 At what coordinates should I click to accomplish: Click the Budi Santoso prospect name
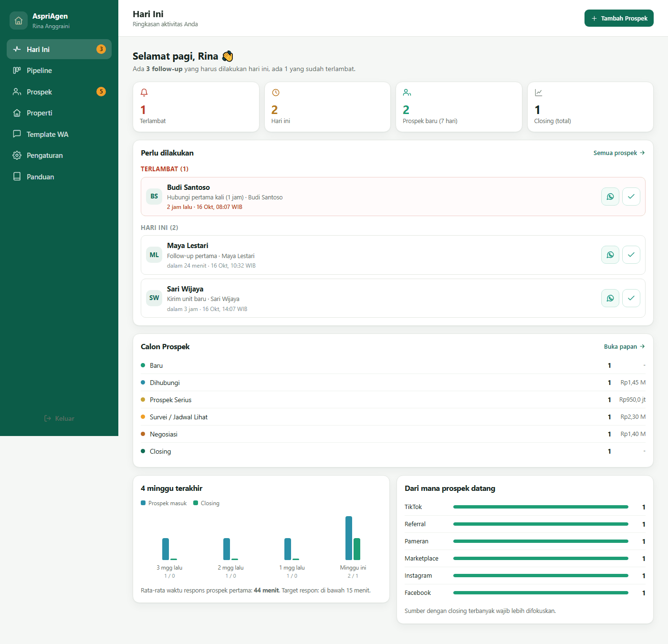[x=188, y=187]
